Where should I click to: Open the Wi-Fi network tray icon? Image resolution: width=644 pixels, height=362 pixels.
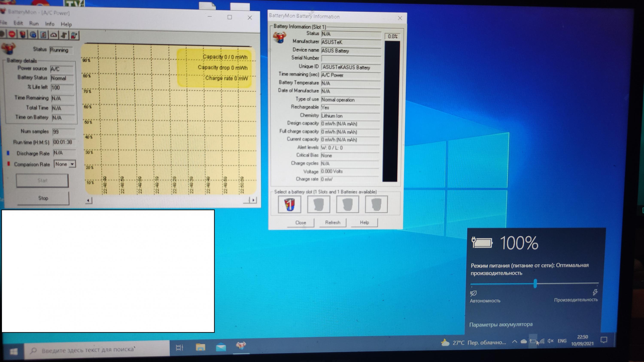(542, 341)
